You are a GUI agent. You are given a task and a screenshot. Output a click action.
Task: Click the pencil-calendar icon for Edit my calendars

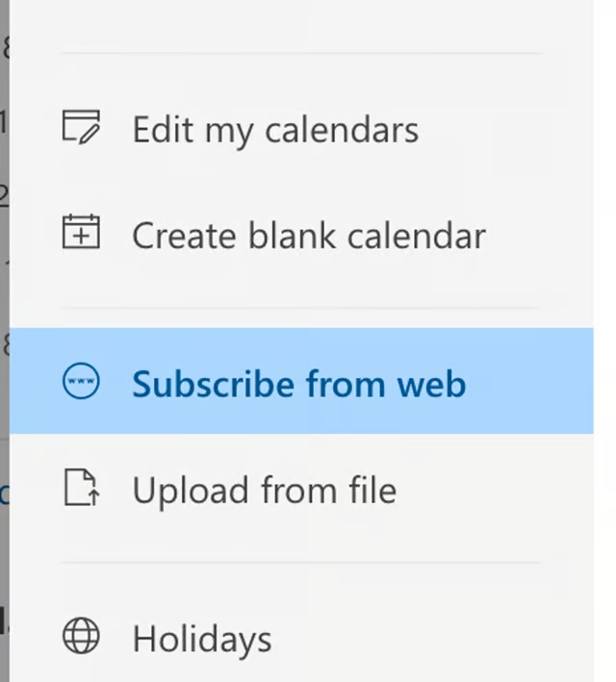tap(81, 127)
